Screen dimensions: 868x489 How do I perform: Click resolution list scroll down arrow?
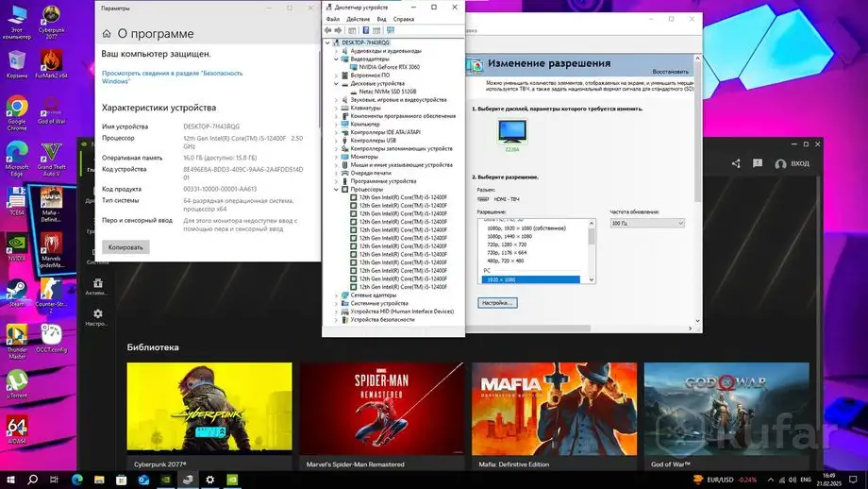click(592, 279)
